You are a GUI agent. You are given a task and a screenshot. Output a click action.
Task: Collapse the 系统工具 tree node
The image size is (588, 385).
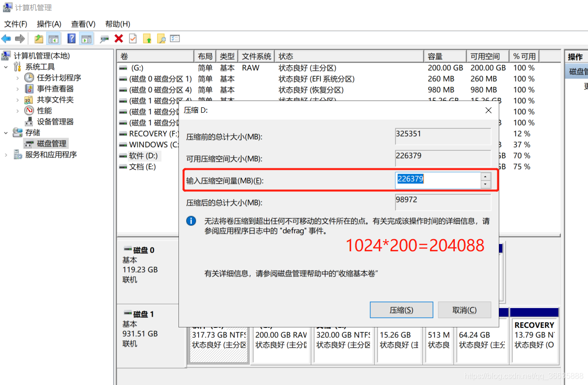click(6, 67)
